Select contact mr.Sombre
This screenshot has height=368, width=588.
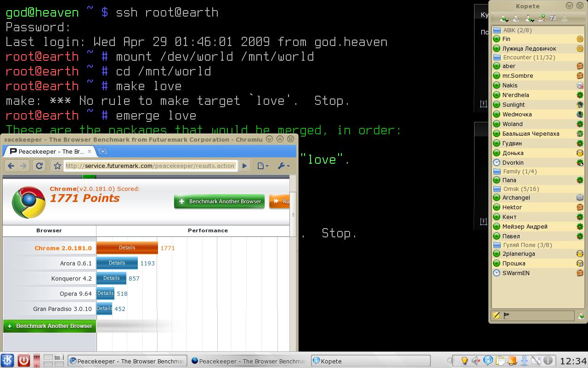(x=538, y=75)
